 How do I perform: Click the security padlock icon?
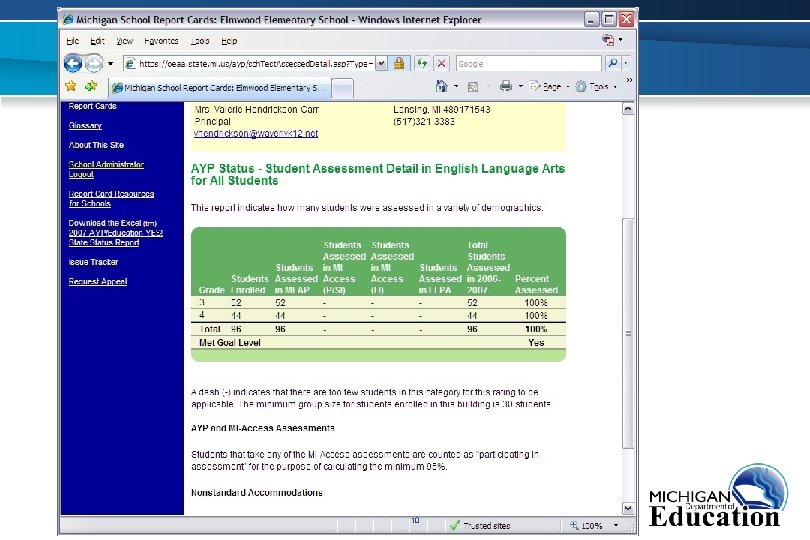coord(399,64)
